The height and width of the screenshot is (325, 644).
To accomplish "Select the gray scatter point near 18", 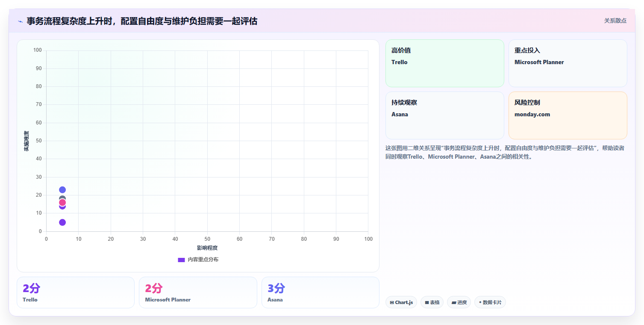I will click(62, 198).
